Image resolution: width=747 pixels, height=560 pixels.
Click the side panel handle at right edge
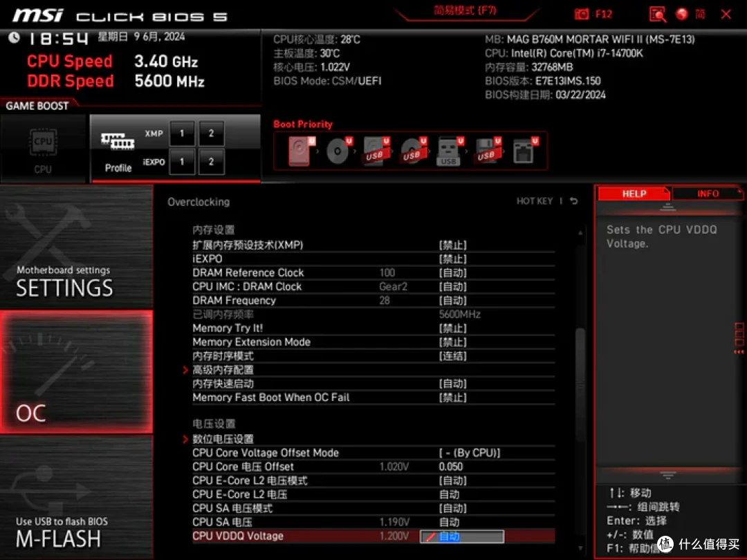[739, 338]
